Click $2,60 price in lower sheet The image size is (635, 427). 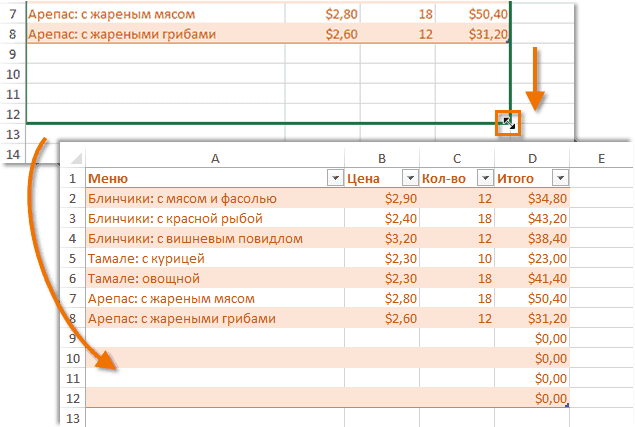[382, 318]
